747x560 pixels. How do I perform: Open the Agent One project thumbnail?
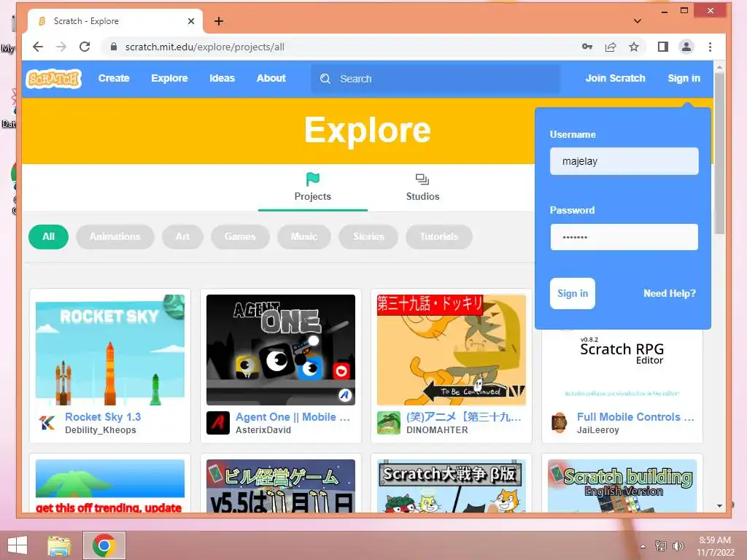click(281, 350)
